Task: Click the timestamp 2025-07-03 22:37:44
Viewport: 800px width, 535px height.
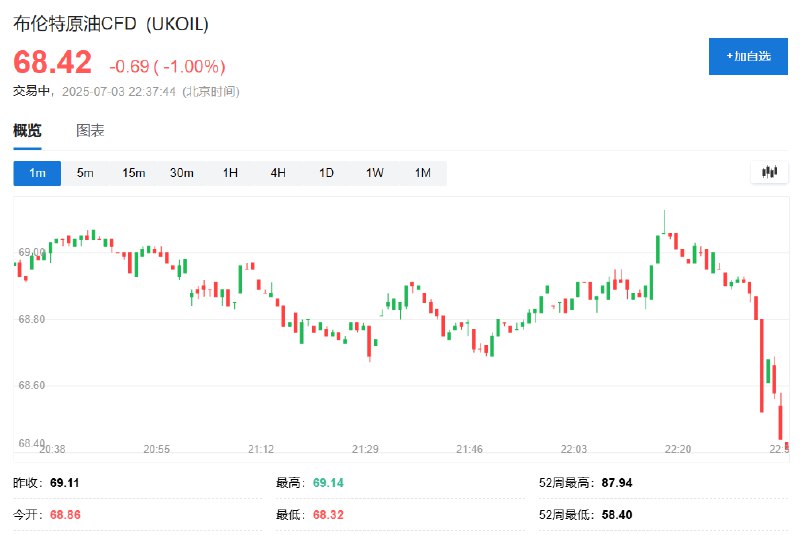Action: [x=119, y=91]
